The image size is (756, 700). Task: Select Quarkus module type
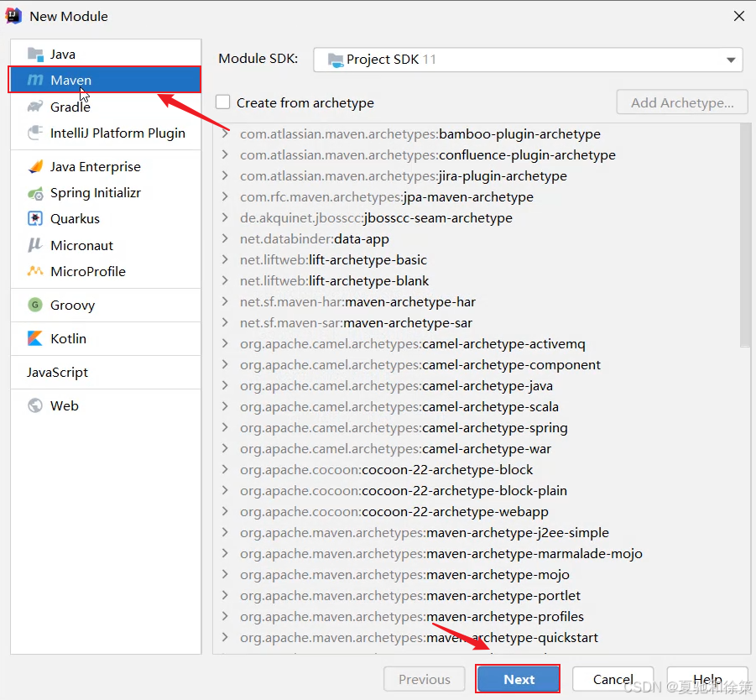[106, 218]
